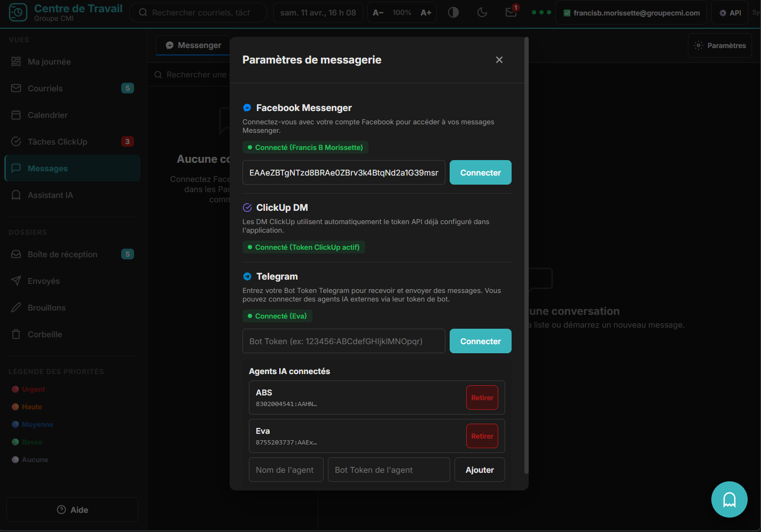
Task: Open the API settings gear button
Action: pyautogui.click(x=730, y=13)
